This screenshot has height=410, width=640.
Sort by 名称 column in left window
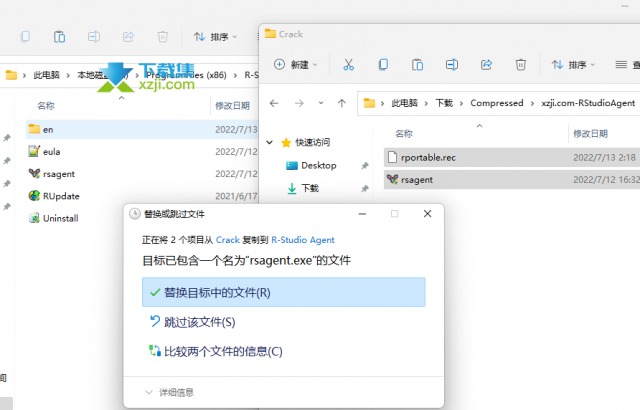pos(46,106)
